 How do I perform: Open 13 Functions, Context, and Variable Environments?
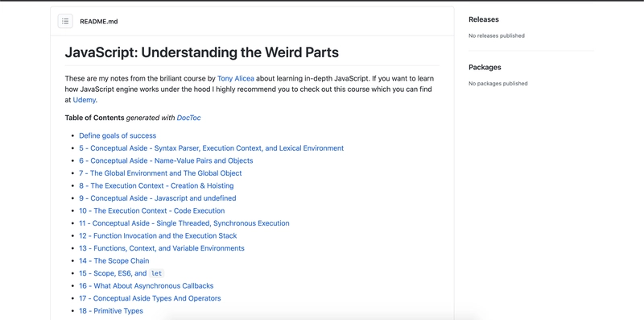pyautogui.click(x=162, y=248)
